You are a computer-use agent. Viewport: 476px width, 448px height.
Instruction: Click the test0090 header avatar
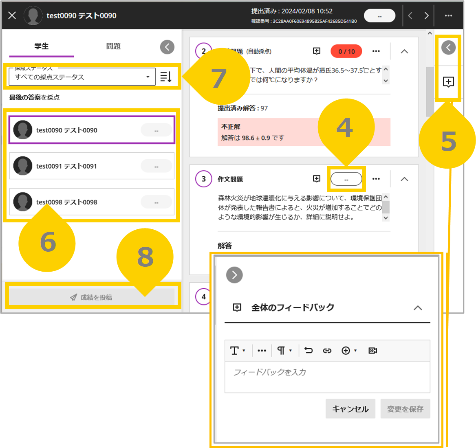(x=33, y=15)
